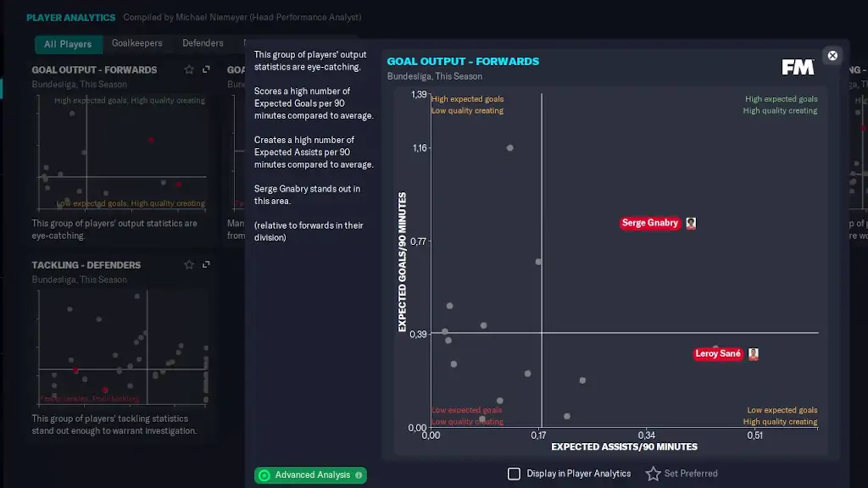Click the FM logo in chart
Viewport: 868px width, 488px height.
(798, 67)
